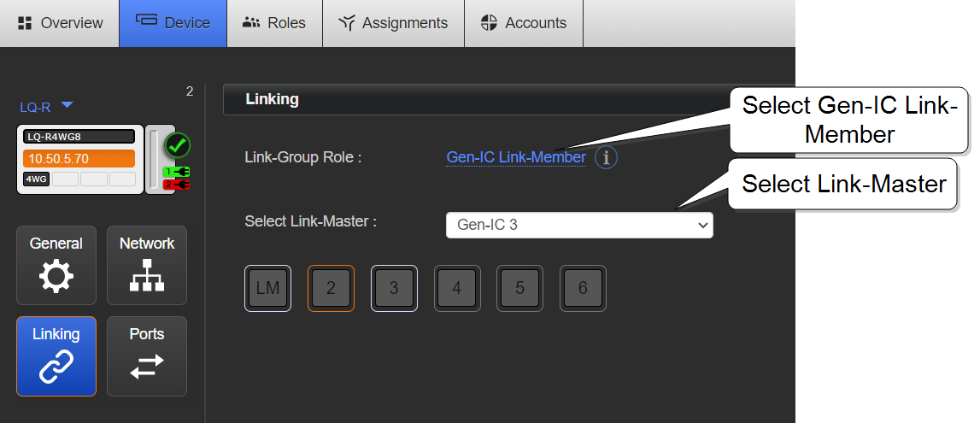This screenshot has height=423, width=980.
Task: Toggle link slot number 2
Action: click(331, 288)
